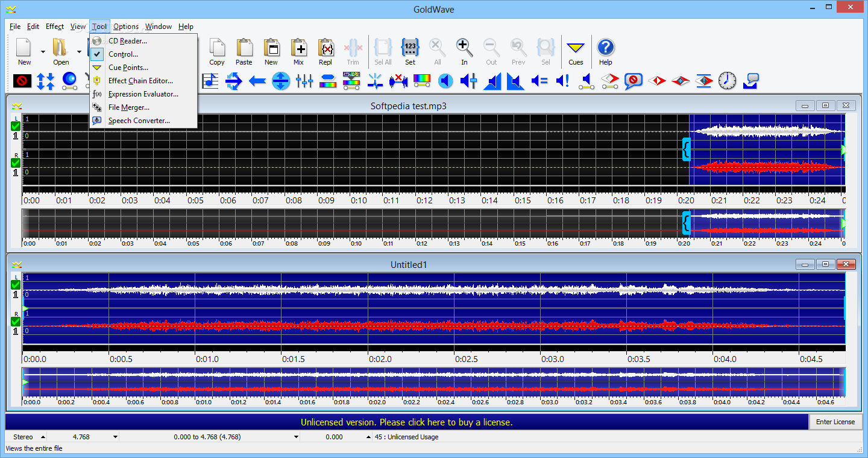Image resolution: width=868 pixels, height=458 pixels.
Task: Click 0:10 on the Softpedia time ruler
Action: pos(359,200)
